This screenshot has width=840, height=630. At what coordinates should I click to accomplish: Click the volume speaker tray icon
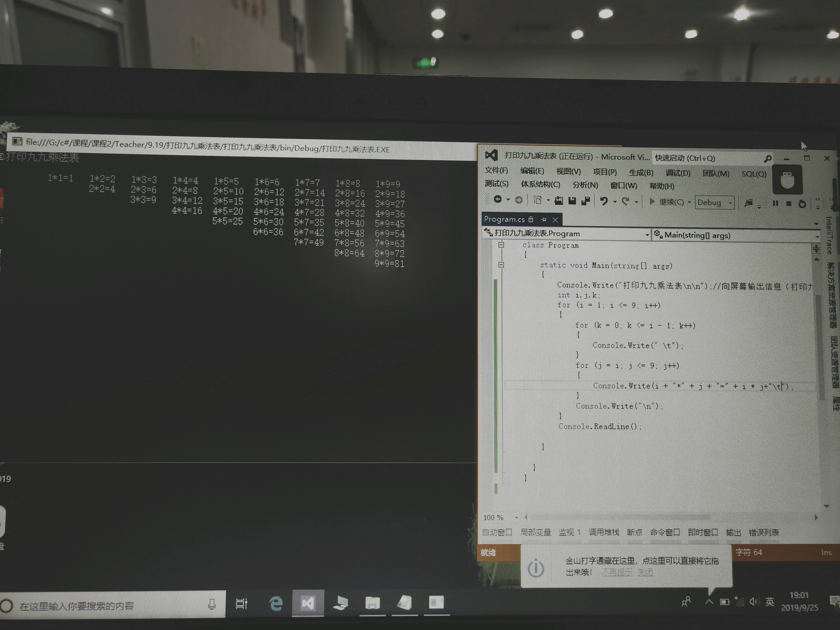click(x=754, y=602)
